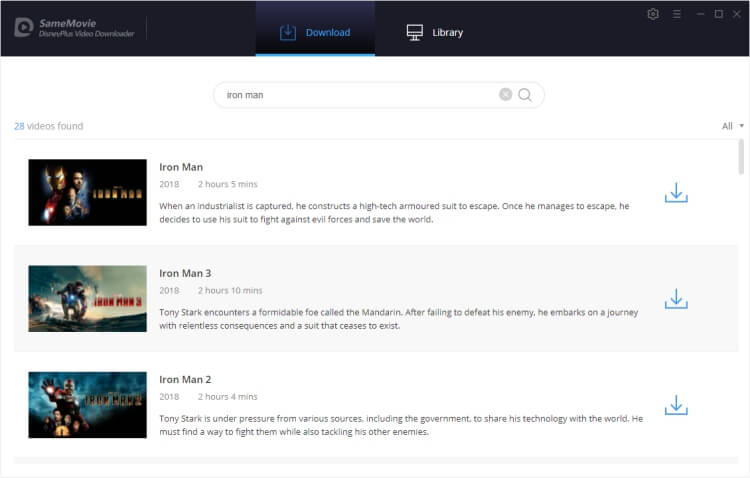750x478 pixels.
Task: Select the Iron Man 3 title text
Action: [185, 273]
